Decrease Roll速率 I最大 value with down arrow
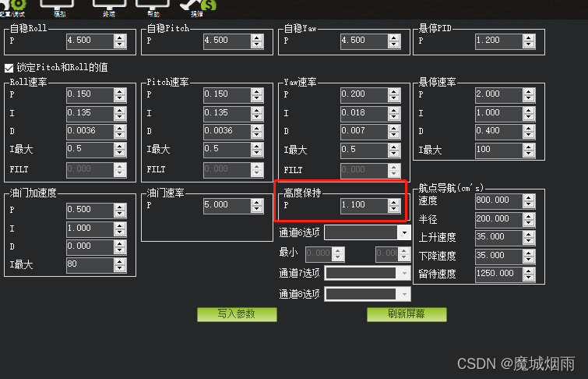588x379 pixels. coord(120,153)
